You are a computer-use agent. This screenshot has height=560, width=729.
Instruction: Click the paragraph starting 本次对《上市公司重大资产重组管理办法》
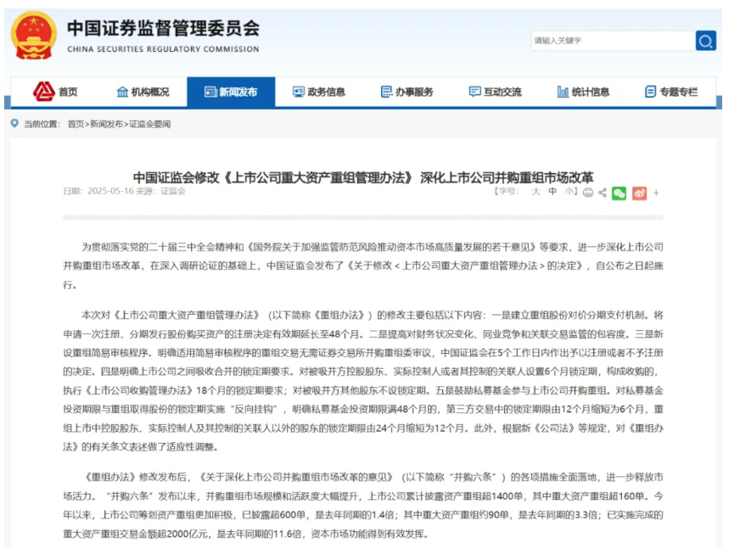tap(363, 381)
